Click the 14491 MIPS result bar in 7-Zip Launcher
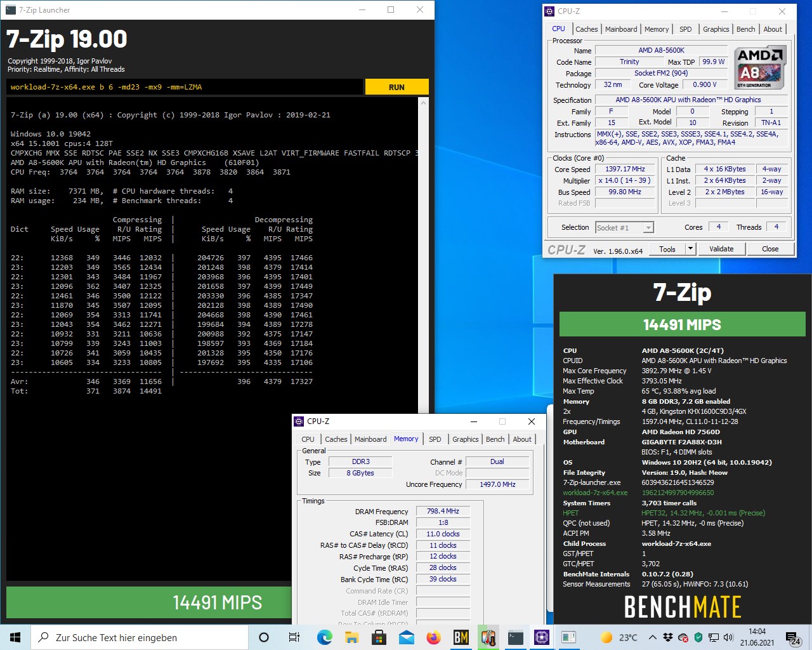The height and width of the screenshot is (650, 812). [x=217, y=602]
